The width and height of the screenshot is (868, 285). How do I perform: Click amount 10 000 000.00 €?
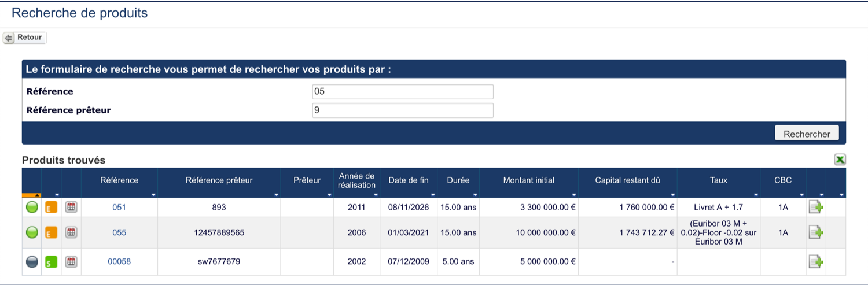(x=545, y=232)
